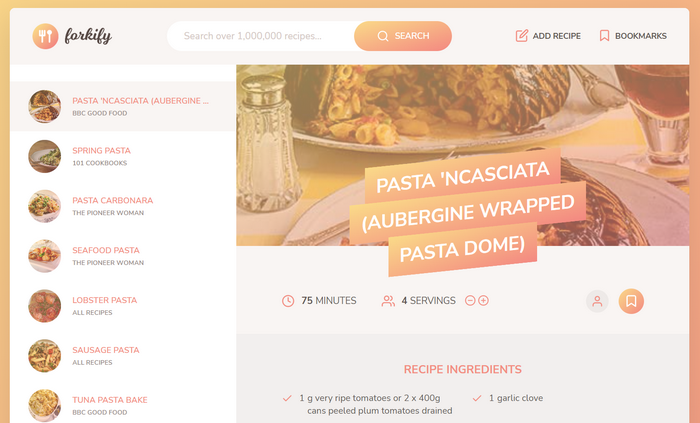Click the Add Recipe pencil icon
700x423 pixels.
(521, 36)
